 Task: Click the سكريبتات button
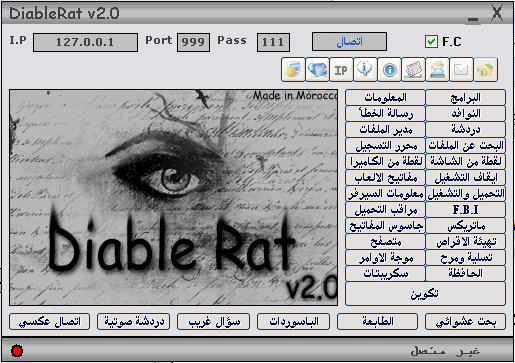coord(385,273)
